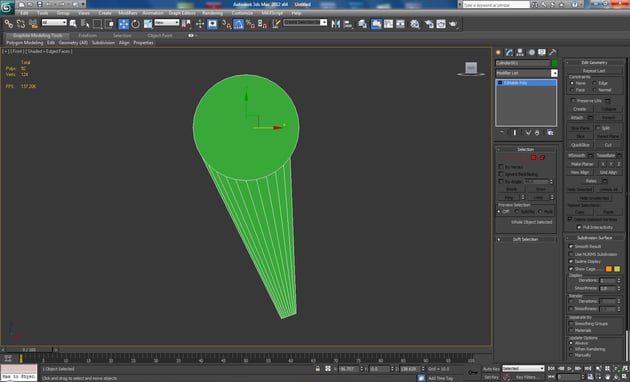Open the Modifiers menu
The image size is (630, 382).
(128, 13)
